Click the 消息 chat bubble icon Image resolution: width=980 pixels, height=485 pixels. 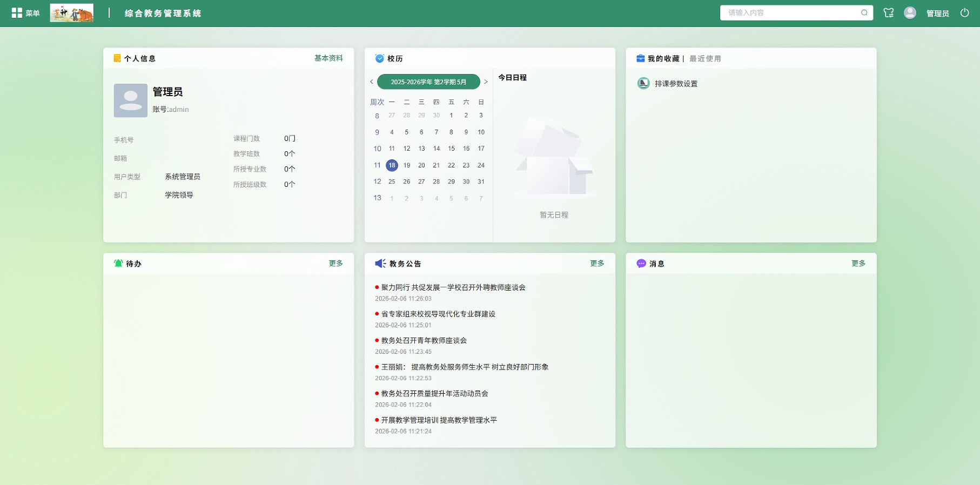pyautogui.click(x=641, y=264)
